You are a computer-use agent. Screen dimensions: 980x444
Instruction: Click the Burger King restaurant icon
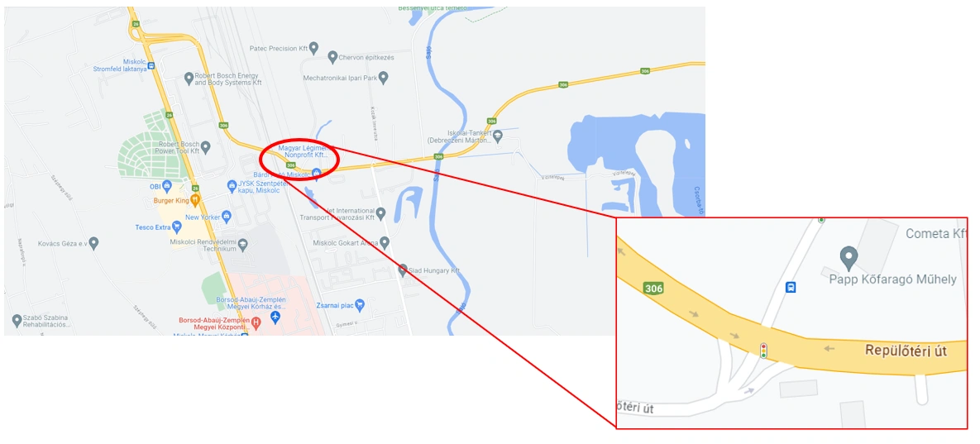tap(196, 200)
